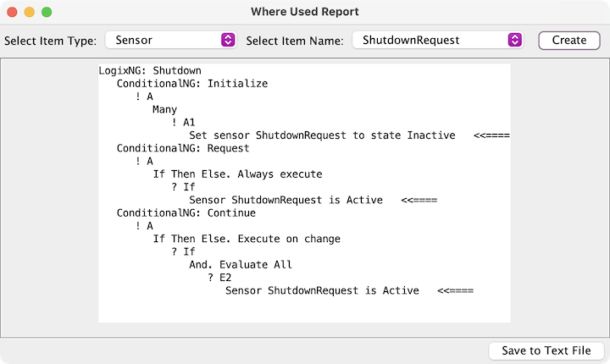Click the ConditionalNG: Continue line
610x364 pixels.
click(x=186, y=212)
